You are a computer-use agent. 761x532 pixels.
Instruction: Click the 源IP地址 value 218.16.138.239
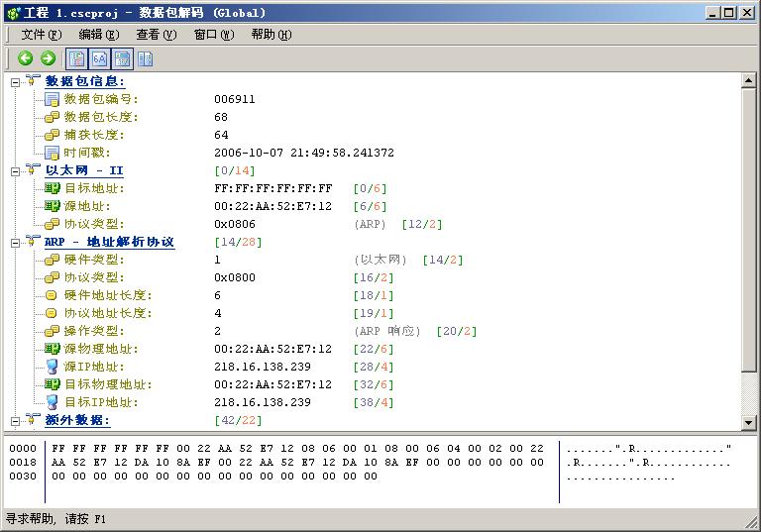coord(262,367)
